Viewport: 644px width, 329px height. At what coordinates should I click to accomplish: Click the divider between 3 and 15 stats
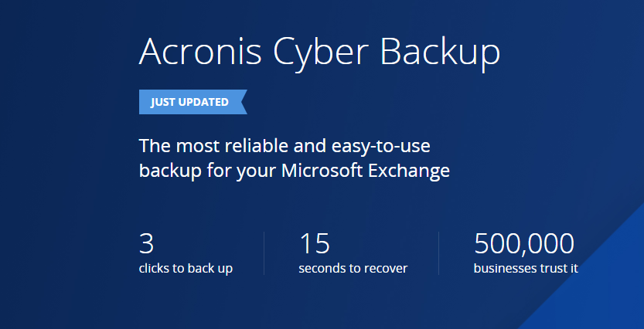264,253
